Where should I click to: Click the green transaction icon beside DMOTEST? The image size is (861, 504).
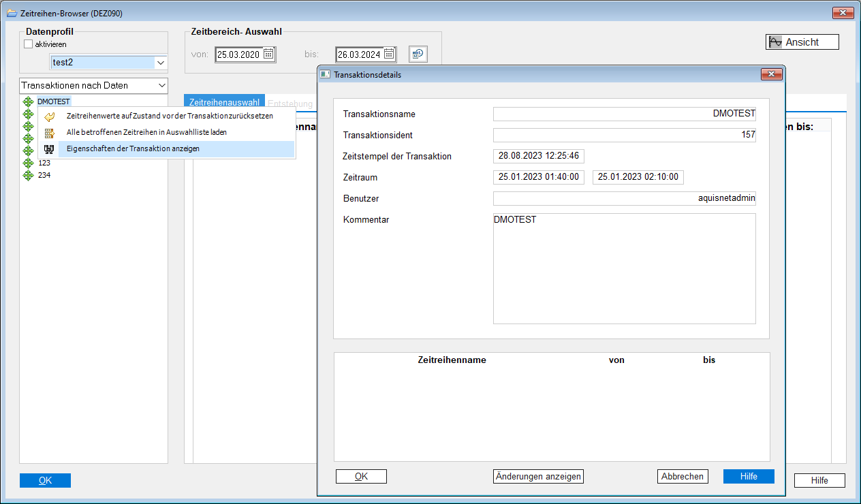28,101
